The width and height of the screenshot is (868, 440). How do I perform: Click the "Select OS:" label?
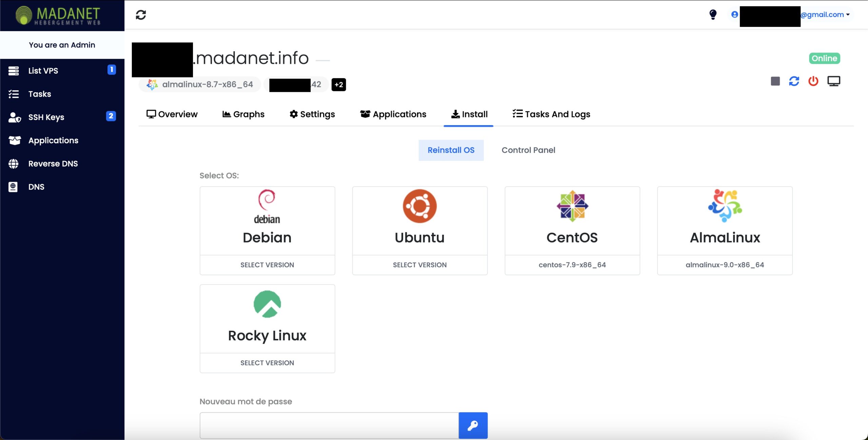(x=219, y=176)
